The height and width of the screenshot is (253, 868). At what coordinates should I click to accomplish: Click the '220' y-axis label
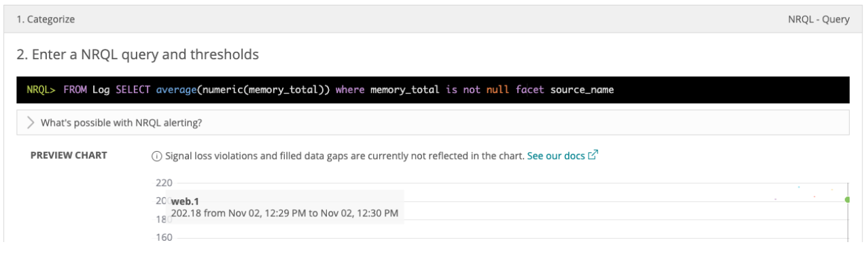164,183
